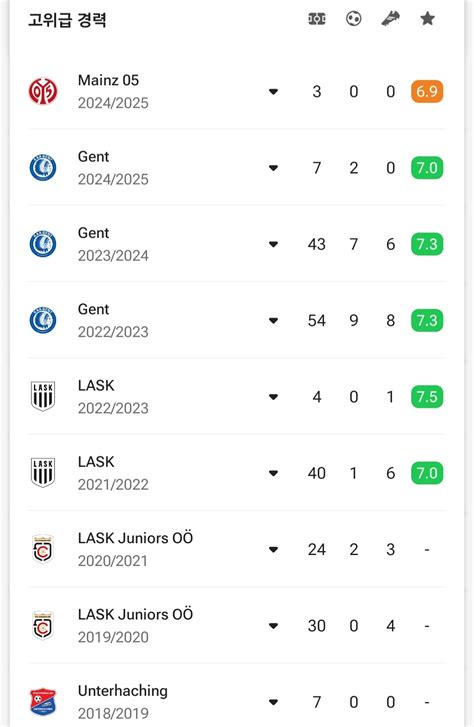The image size is (474, 727).
Task: Click the LASK 2022/2023 club badge
Action: pyautogui.click(x=43, y=396)
